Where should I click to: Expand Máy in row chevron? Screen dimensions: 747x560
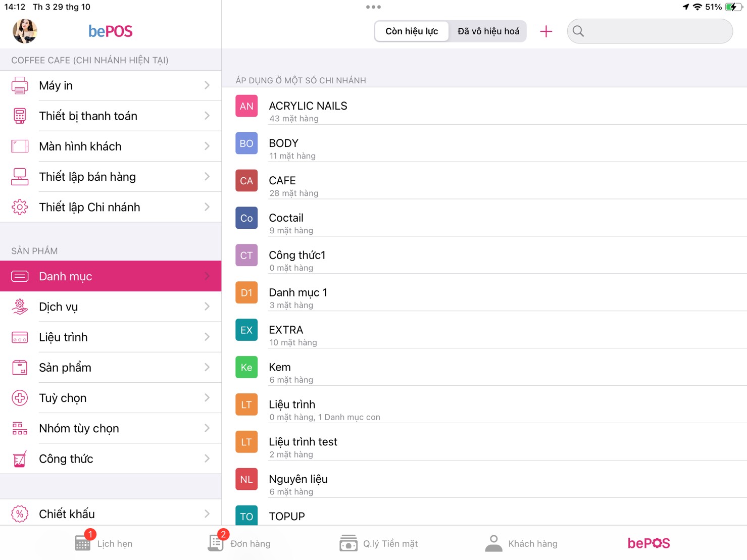pyautogui.click(x=207, y=85)
